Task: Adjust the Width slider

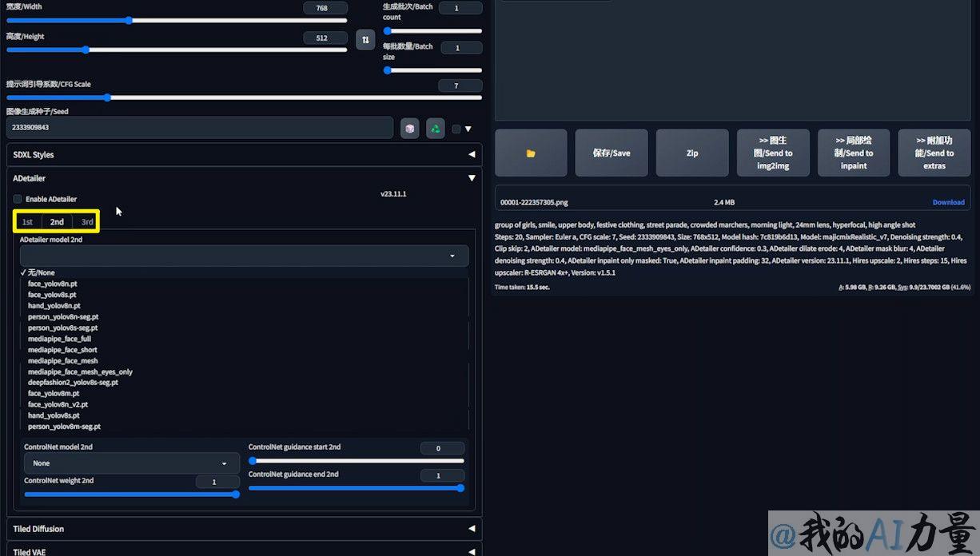Action: (x=177, y=20)
